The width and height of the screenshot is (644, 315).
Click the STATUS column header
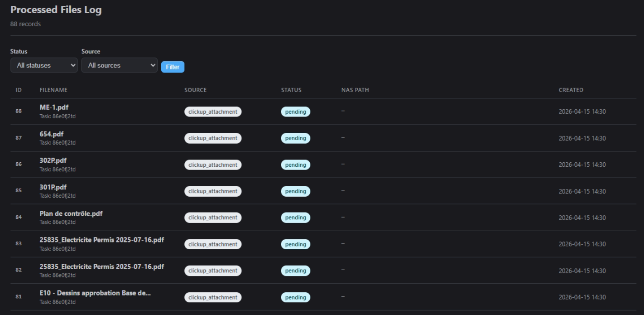pos(291,90)
